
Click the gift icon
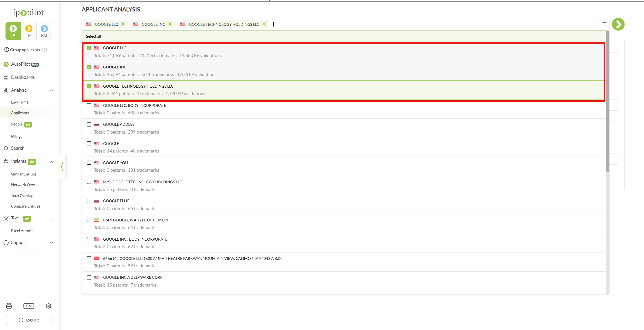coord(9,306)
